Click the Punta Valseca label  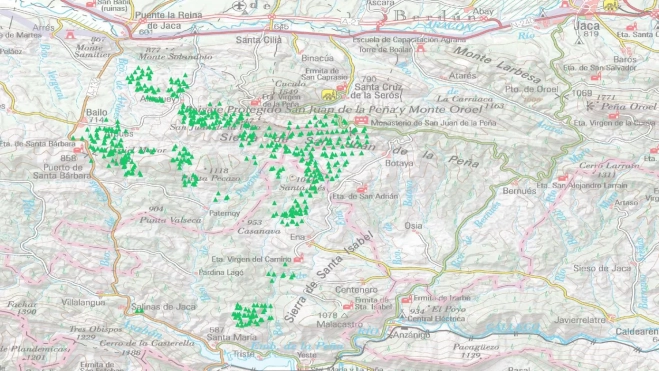(x=171, y=220)
